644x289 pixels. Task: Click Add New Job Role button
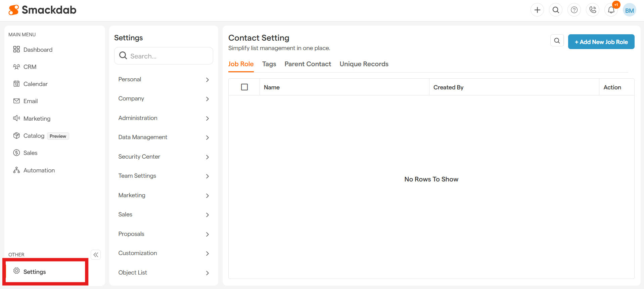coord(601,42)
